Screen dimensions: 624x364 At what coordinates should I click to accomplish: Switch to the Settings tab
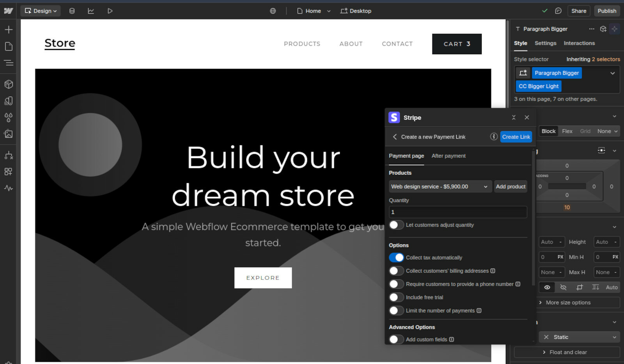click(x=545, y=43)
